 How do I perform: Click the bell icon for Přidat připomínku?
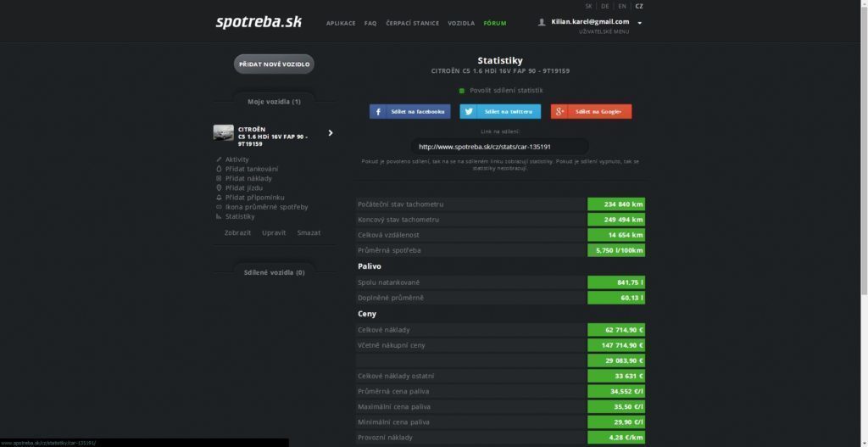click(x=219, y=197)
